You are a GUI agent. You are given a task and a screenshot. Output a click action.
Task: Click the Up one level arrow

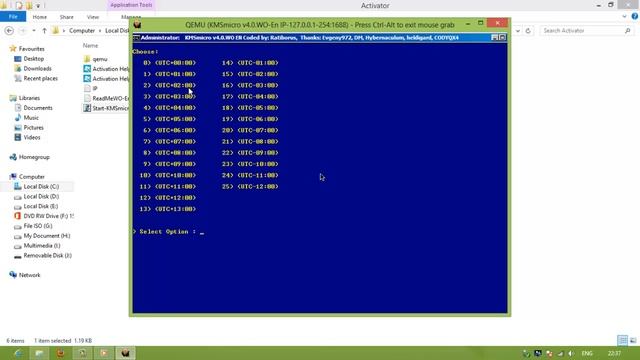tap(44, 31)
